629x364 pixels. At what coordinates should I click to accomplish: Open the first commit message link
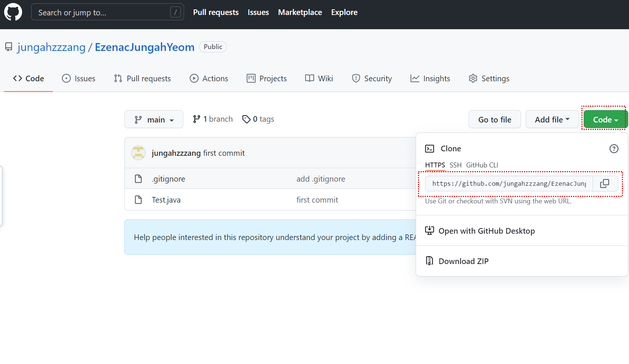point(224,153)
